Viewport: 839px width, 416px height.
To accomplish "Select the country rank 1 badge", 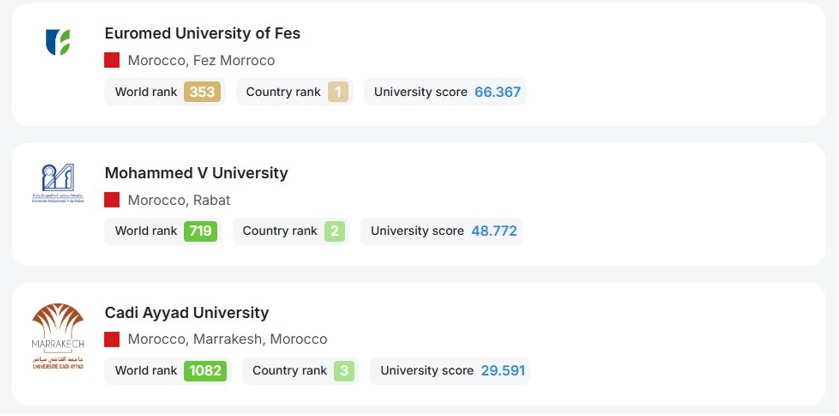I will [x=338, y=92].
